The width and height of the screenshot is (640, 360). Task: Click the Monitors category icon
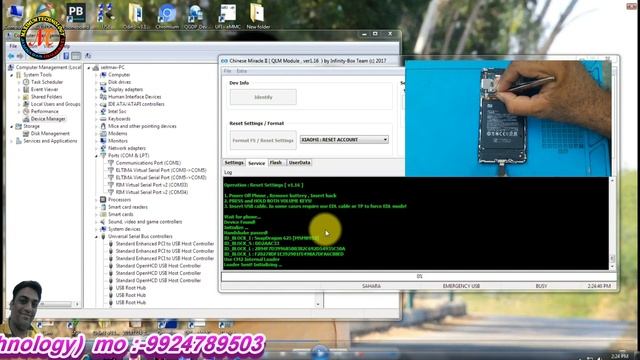tap(103, 141)
